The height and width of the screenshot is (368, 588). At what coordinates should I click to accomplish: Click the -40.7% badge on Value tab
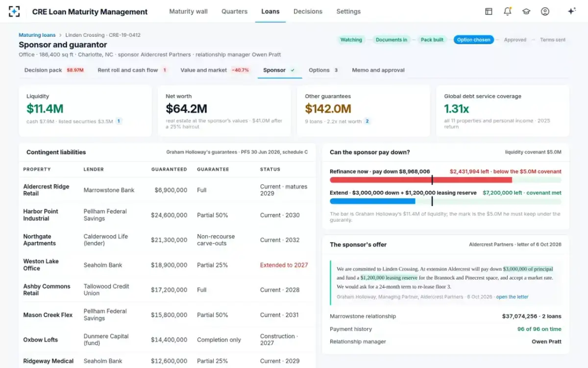[240, 70]
